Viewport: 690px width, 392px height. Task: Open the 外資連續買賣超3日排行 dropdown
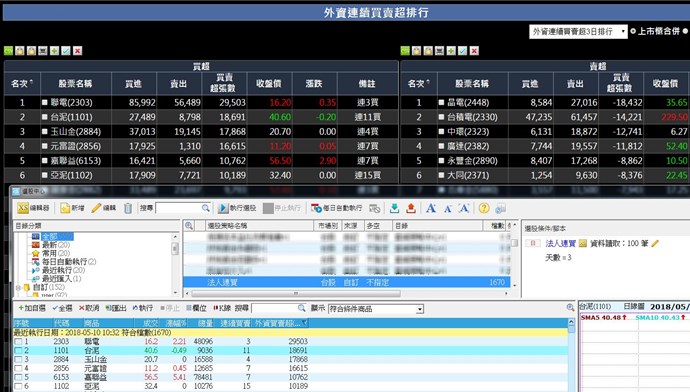pyautogui.click(x=578, y=31)
